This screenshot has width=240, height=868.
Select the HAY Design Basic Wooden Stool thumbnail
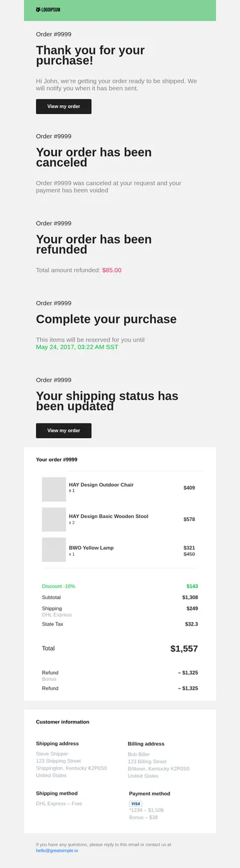point(54,519)
